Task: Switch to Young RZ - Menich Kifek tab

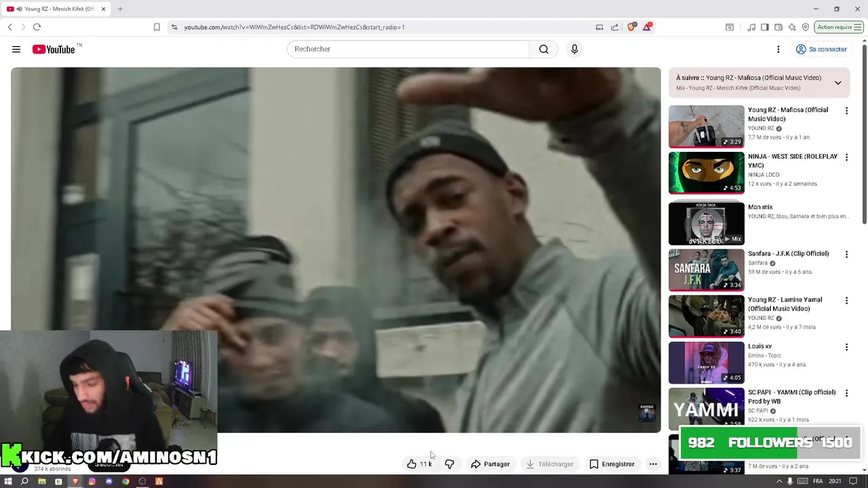Action: click(x=56, y=9)
